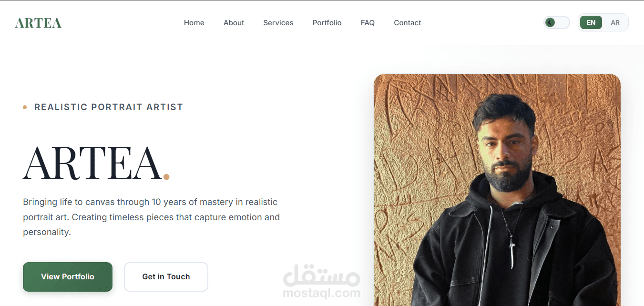Image resolution: width=644 pixels, height=306 pixels.
Task: Click the View Portfolio button
Action: [x=68, y=276]
